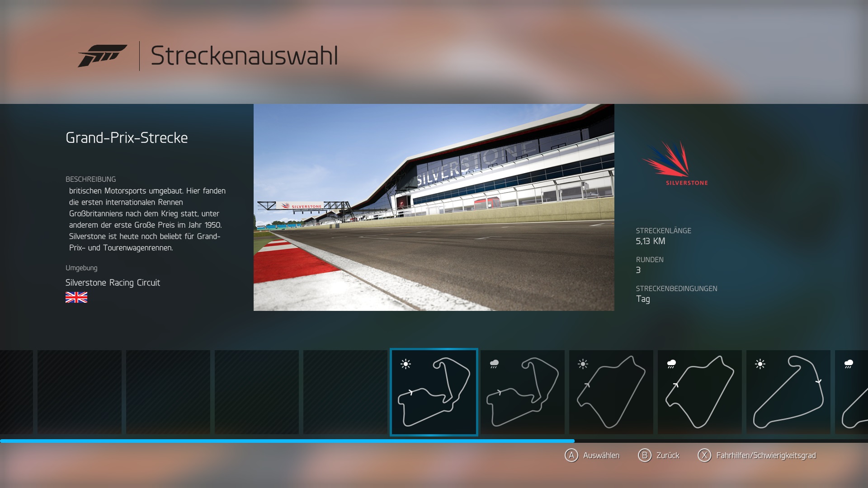Click the STRECKENBEDINGUNGEN label
This screenshot has height=488, width=868.
tap(676, 289)
